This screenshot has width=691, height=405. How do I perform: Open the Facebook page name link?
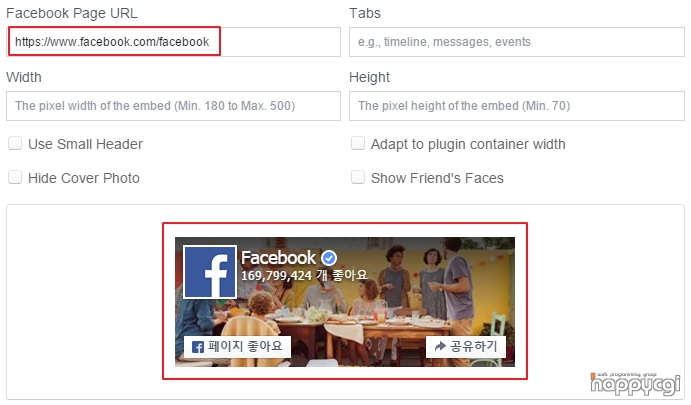point(278,258)
